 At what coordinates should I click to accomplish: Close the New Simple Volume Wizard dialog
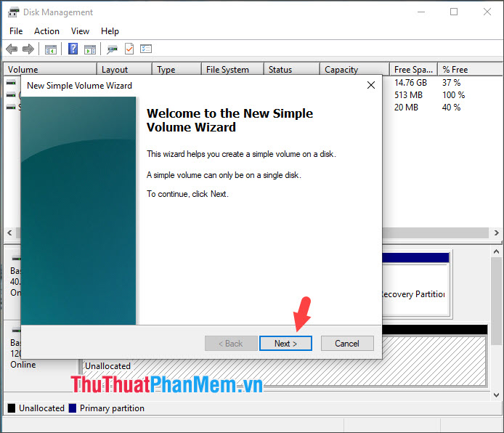click(371, 85)
